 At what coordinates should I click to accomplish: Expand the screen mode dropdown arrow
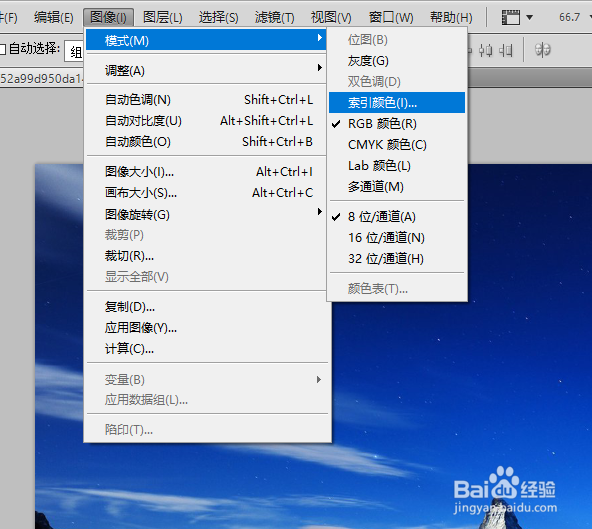(x=529, y=17)
